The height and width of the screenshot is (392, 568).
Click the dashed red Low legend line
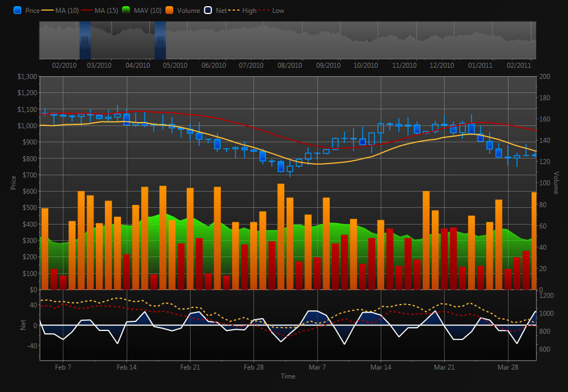point(265,11)
